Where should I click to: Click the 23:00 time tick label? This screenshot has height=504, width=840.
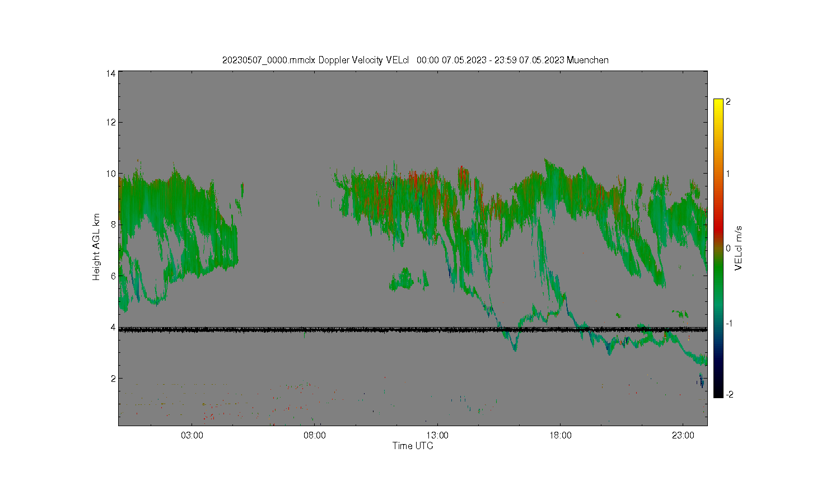[683, 436]
